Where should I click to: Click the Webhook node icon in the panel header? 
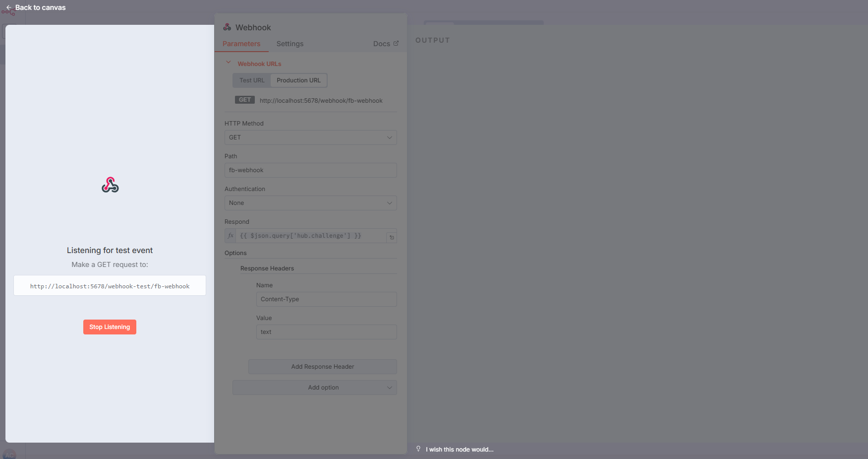(227, 27)
